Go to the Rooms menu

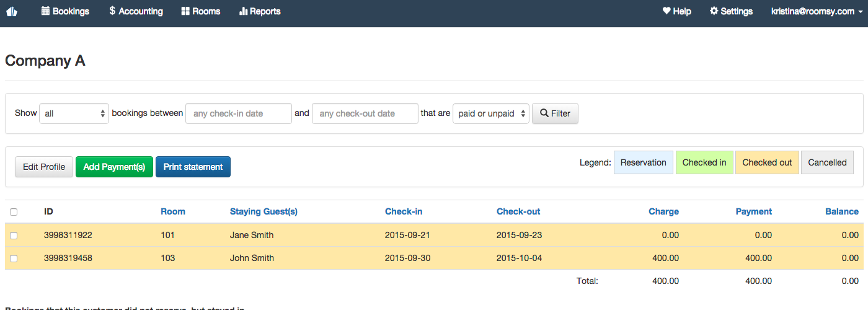[201, 11]
